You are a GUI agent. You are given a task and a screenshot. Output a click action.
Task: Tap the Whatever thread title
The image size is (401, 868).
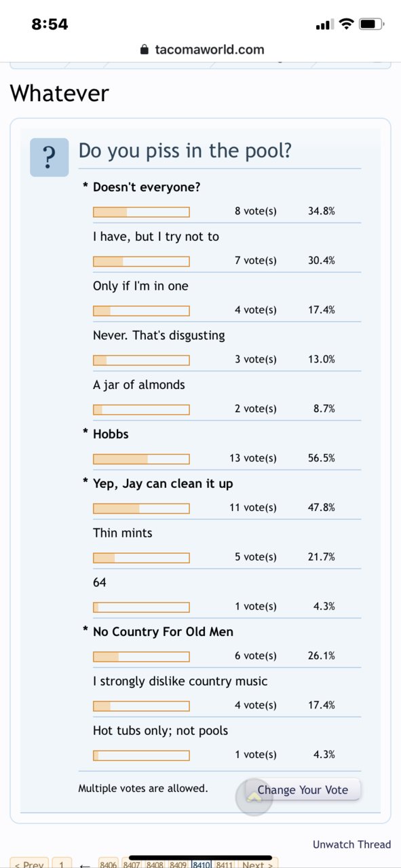pyautogui.click(x=60, y=93)
